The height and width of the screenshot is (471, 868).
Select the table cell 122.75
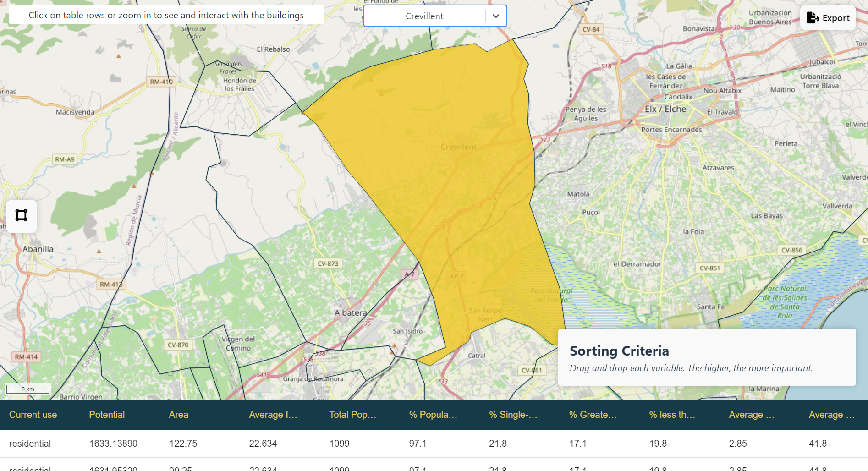tap(183, 444)
